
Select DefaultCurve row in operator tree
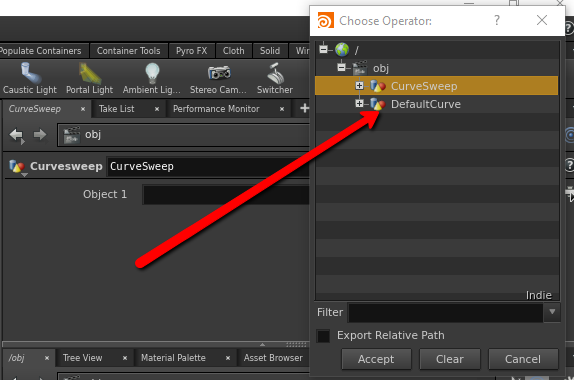pyautogui.click(x=436, y=104)
